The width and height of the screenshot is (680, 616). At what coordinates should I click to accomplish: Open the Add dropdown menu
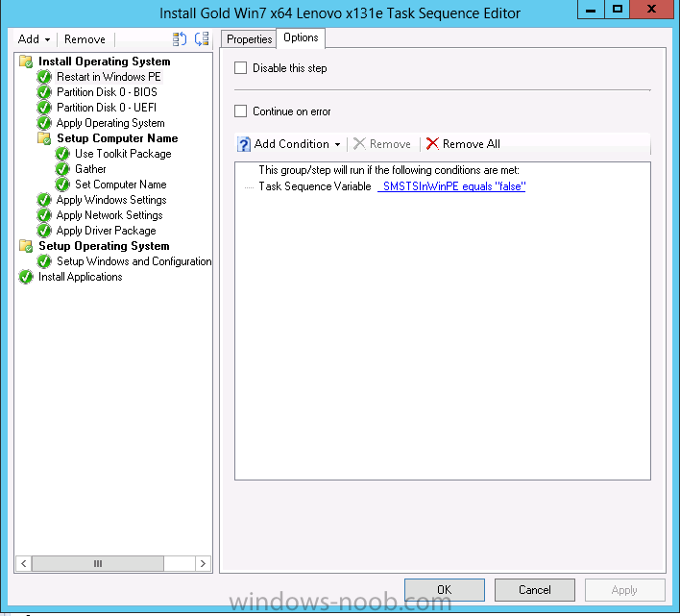coord(34,39)
